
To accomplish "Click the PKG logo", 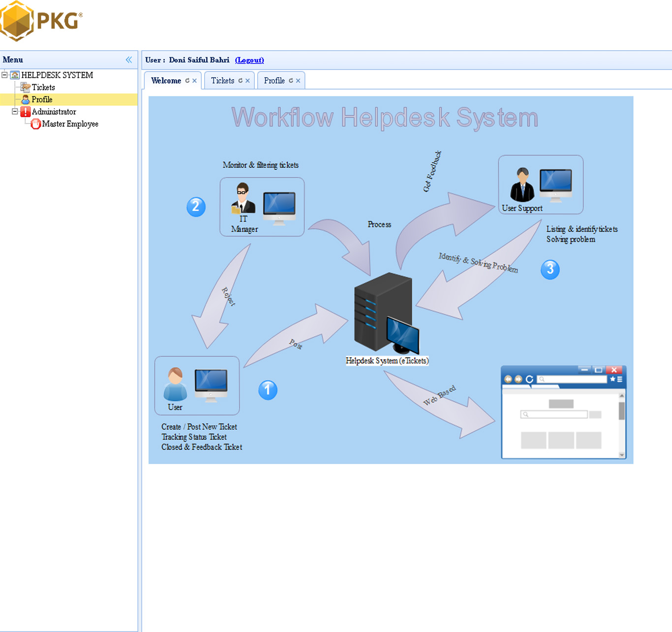I will click(41, 21).
